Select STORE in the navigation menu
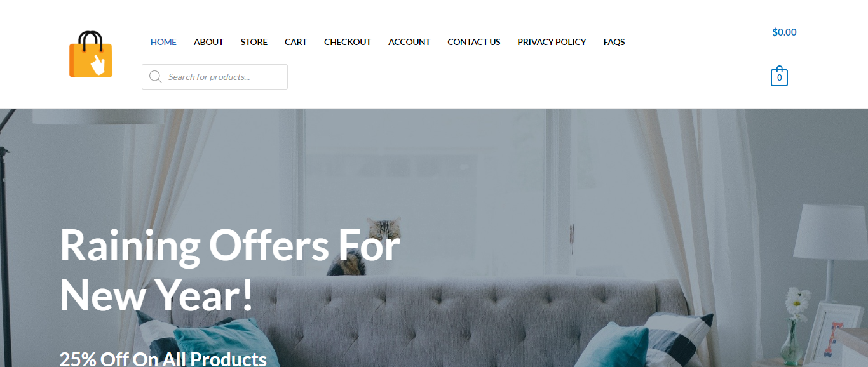This screenshot has width=868, height=367. pyautogui.click(x=254, y=42)
